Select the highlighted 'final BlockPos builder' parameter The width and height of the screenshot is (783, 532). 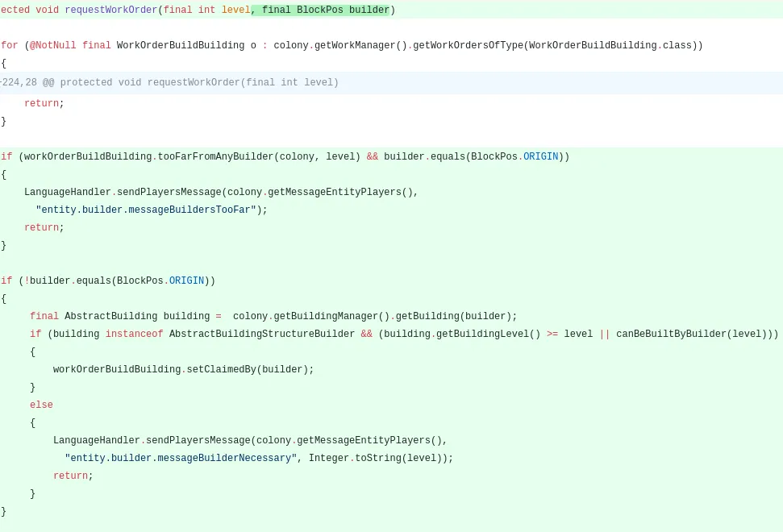[326, 10]
